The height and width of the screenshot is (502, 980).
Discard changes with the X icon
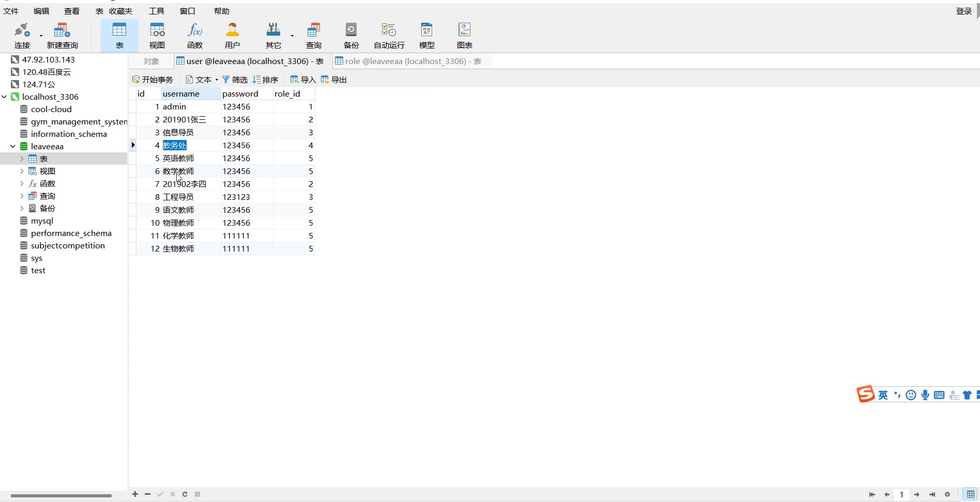(172, 494)
